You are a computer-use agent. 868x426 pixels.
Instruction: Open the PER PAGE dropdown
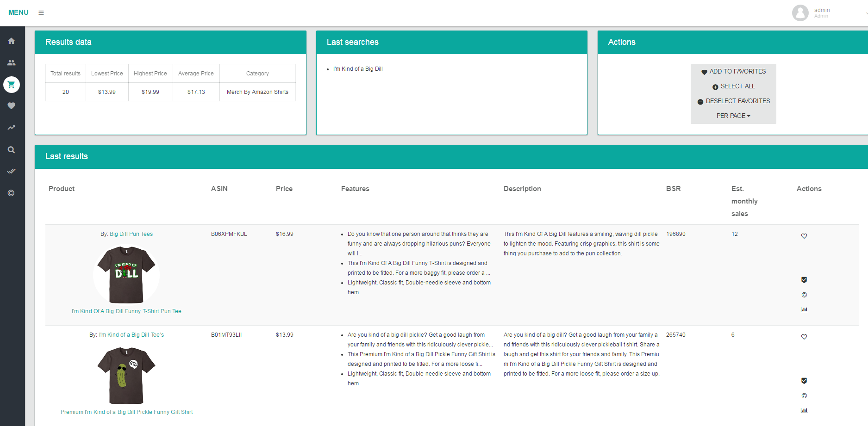733,116
